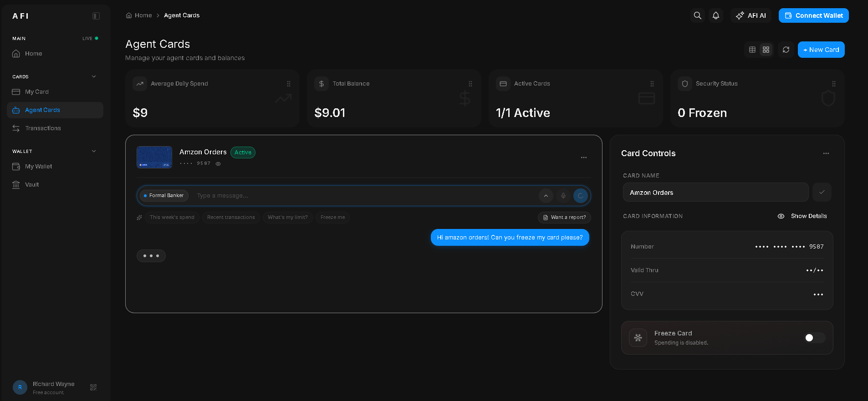Toggle the Freeze Card switch
The height and width of the screenshot is (401, 868).
tap(815, 338)
